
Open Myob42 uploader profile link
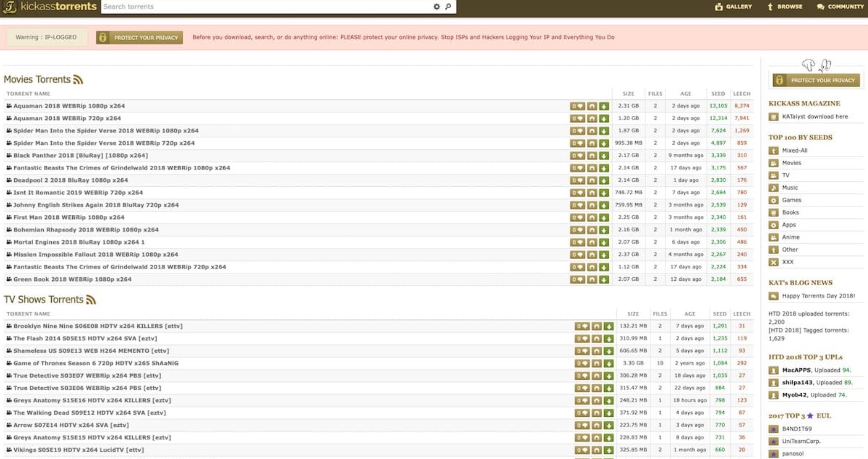[794, 395]
